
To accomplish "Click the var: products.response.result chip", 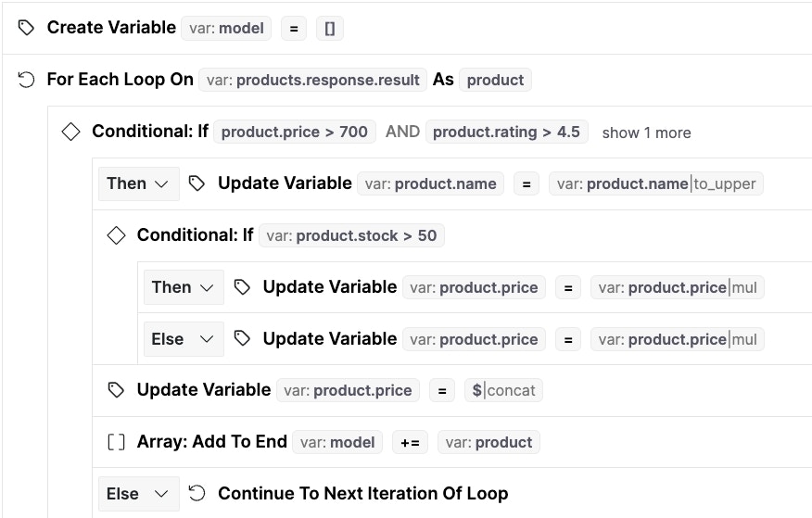I will point(313,80).
